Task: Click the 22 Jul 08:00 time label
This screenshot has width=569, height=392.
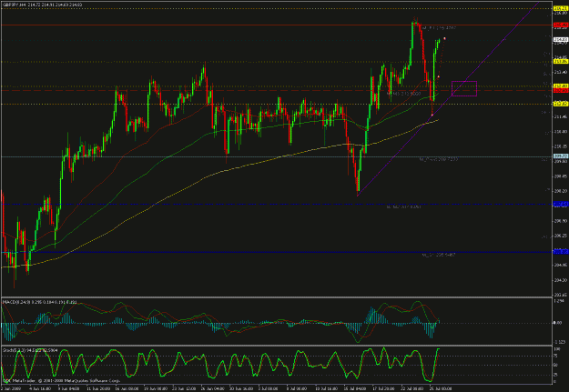Action: (x=412, y=388)
